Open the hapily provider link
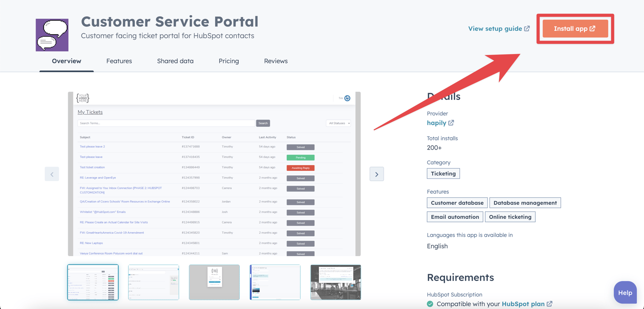This screenshot has height=309, width=644. 436,123
